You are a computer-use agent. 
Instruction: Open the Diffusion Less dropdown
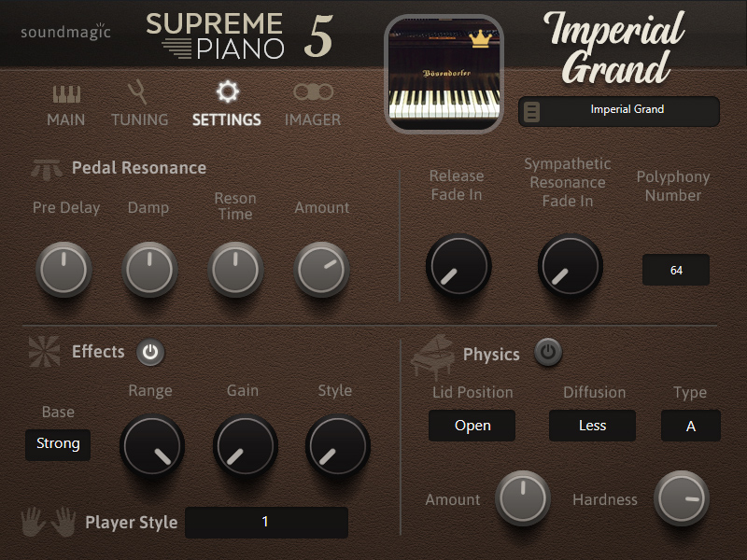(x=592, y=426)
